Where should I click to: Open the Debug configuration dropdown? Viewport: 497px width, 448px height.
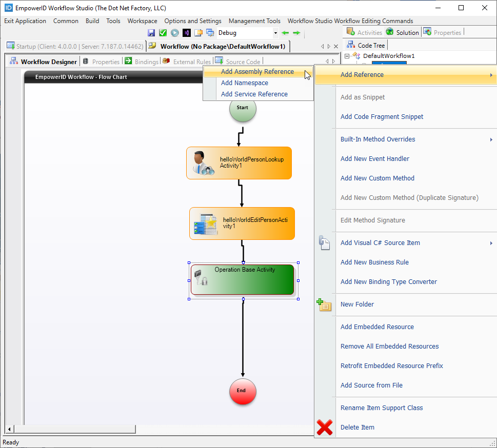[x=275, y=33]
